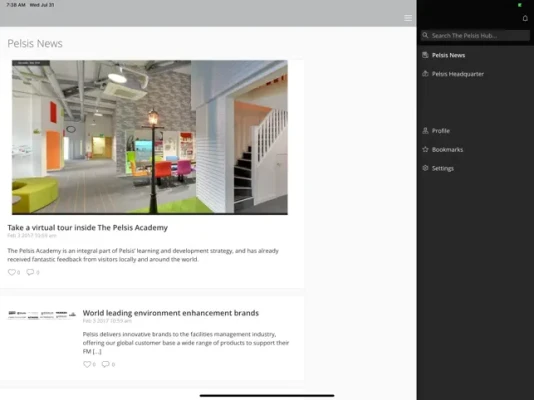Click the status bar date Wed Jul 31
Screen dimensions: 534x400
point(42,5)
